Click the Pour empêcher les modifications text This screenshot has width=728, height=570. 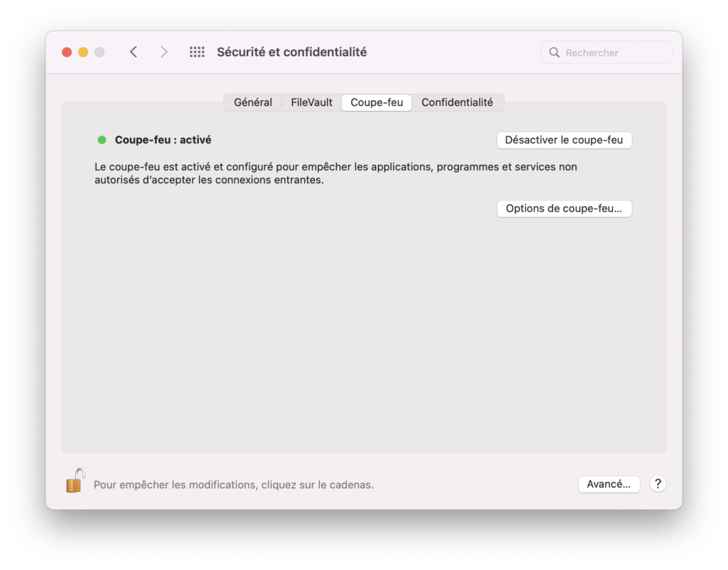tap(233, 485)
